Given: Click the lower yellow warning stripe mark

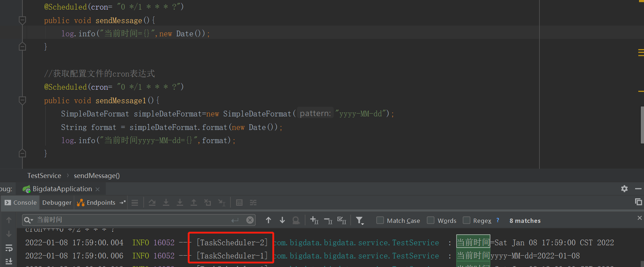Looking at the screenshot, I should tap(641, 91).
